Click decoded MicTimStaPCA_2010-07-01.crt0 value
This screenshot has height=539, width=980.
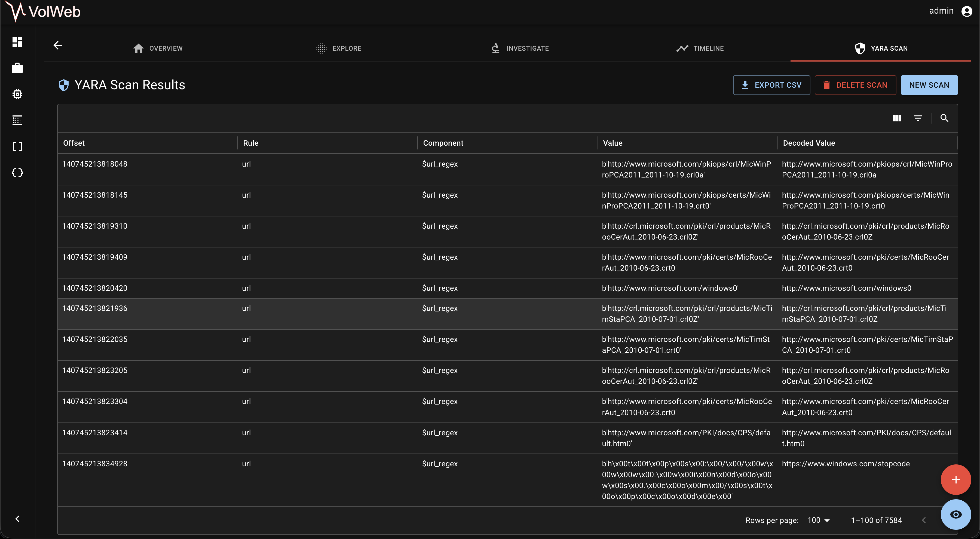867,345
